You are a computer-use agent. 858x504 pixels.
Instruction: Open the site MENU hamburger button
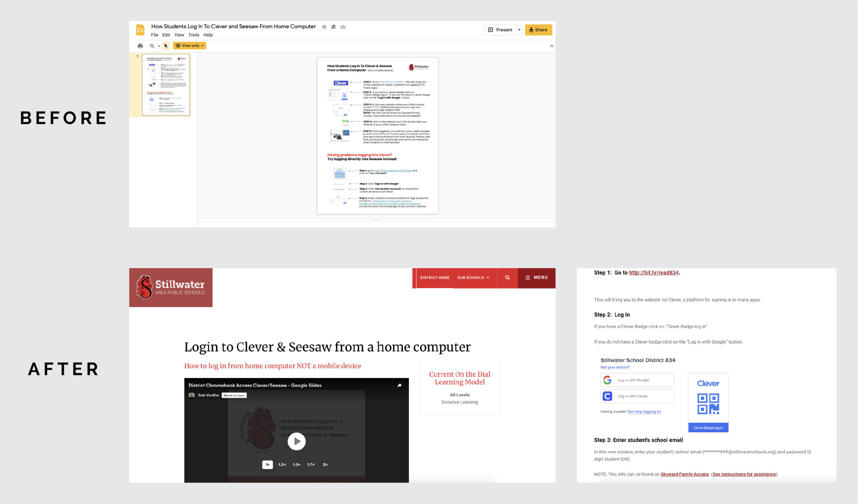click(537, 277)
